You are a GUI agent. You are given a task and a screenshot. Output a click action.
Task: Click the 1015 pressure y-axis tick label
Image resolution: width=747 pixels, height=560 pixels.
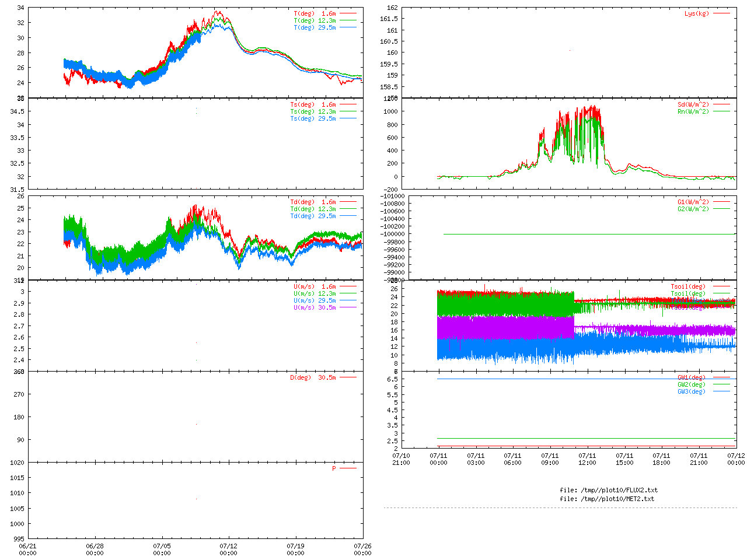(18, 478)
